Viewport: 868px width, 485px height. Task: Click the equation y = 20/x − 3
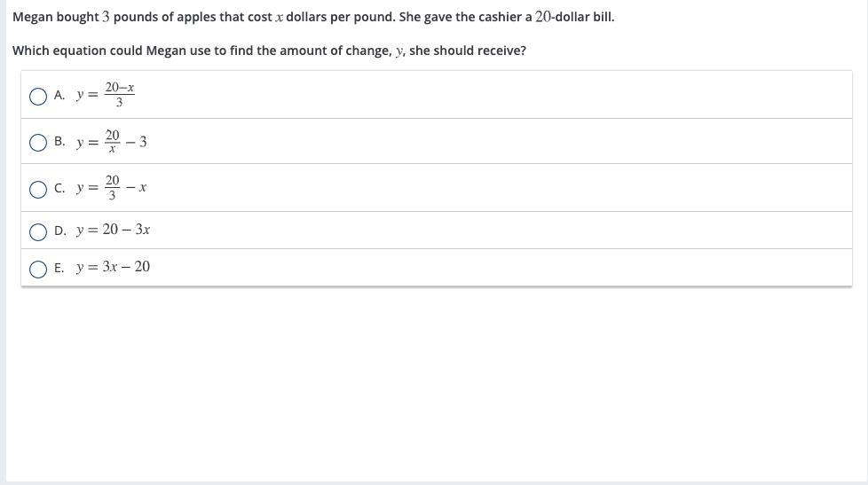point(111,142)
